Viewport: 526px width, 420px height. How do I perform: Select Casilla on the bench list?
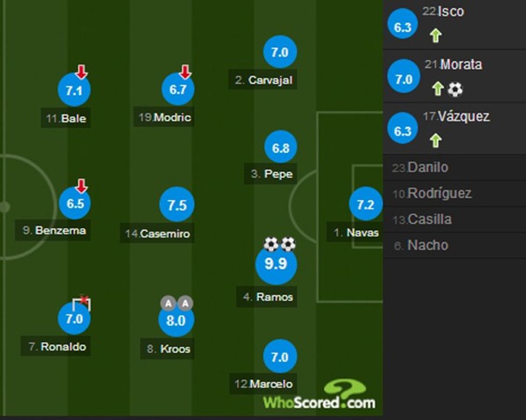pos(429,219)
